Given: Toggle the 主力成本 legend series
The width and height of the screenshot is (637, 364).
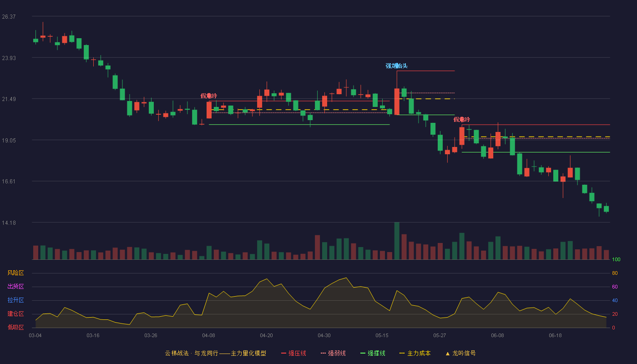Looking at the screenshot, I should (x=415, y=353).
